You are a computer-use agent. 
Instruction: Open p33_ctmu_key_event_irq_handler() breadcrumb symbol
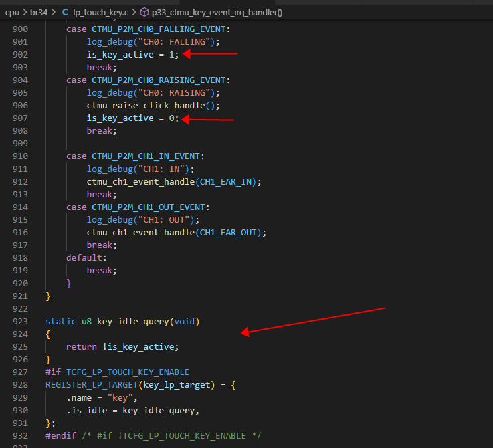pyautogui.click(x=217, y=13)
